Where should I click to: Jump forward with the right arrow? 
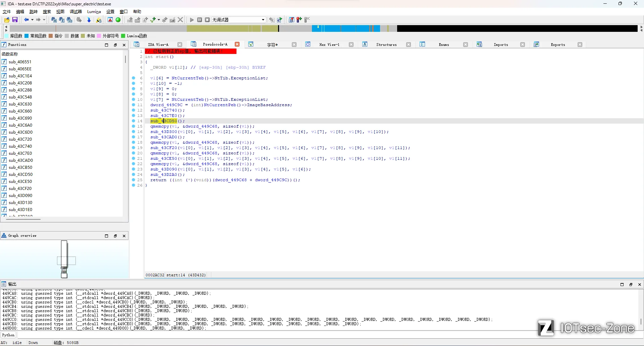[x=38, y=20]
